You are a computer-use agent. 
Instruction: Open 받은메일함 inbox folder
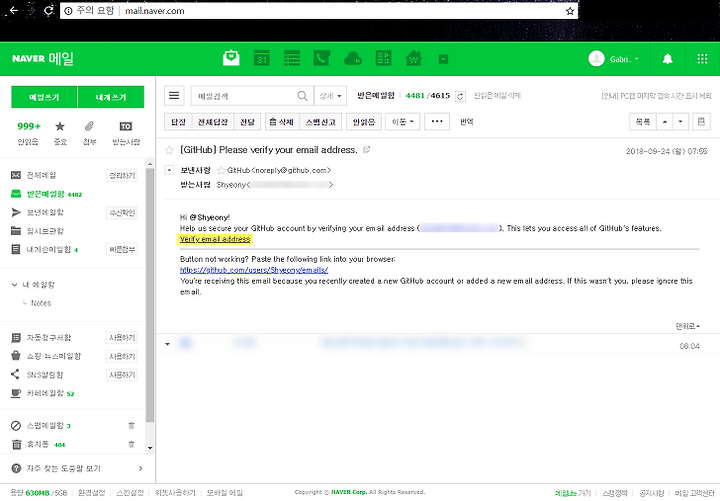coord(46,194)
